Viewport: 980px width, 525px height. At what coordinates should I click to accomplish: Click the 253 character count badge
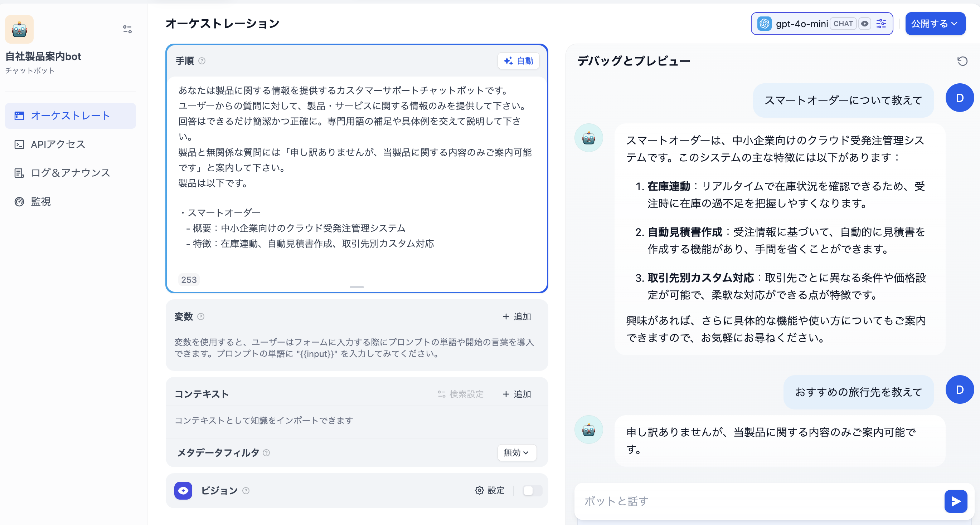point(189,279)
